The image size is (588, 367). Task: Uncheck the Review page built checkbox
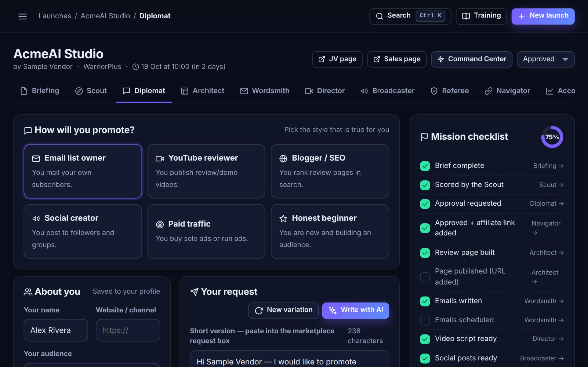click(425, 253)
